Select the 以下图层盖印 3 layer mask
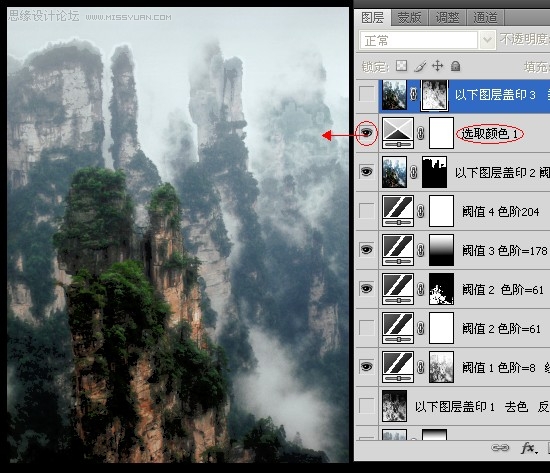The height and width of the screenshot is (473, 550). [435, 95]
